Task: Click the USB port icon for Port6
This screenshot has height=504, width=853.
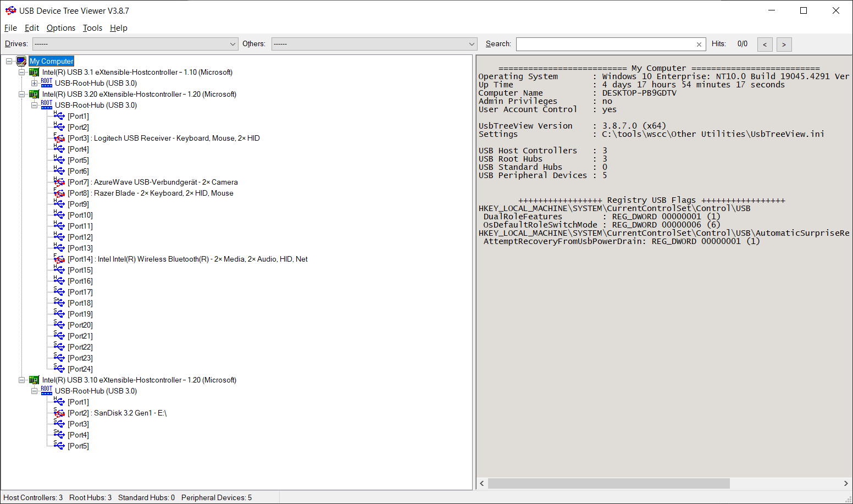Action: click(59, 171)
